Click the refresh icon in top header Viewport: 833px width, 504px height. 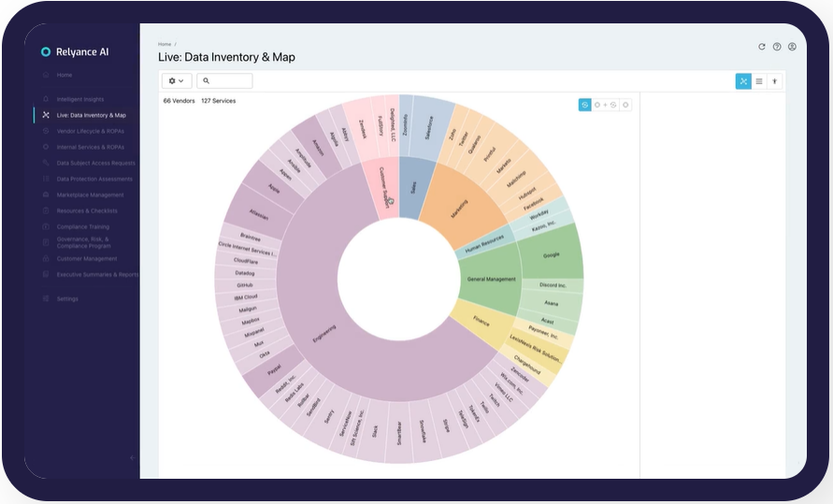point(762,47)
